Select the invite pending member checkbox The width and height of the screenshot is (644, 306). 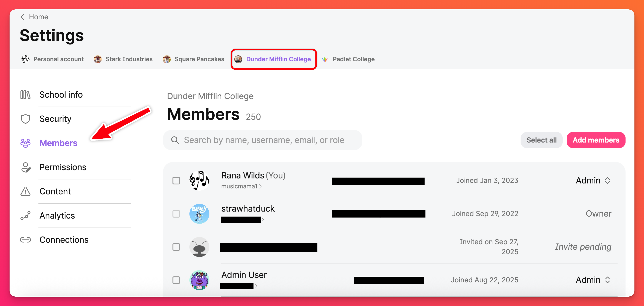coord(176,247)
